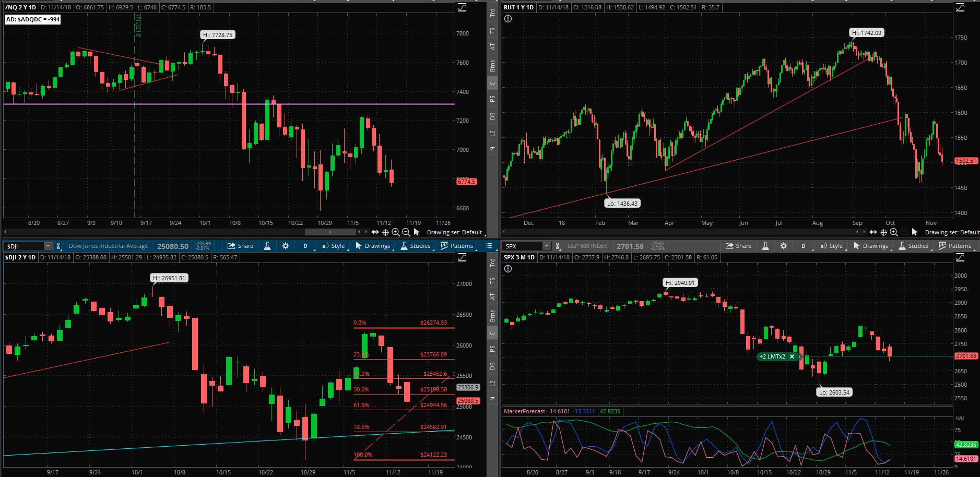The width and height of the screenshot is (980, 477).
Task: Zoom out on the /NQ chart
Action: 406,232
